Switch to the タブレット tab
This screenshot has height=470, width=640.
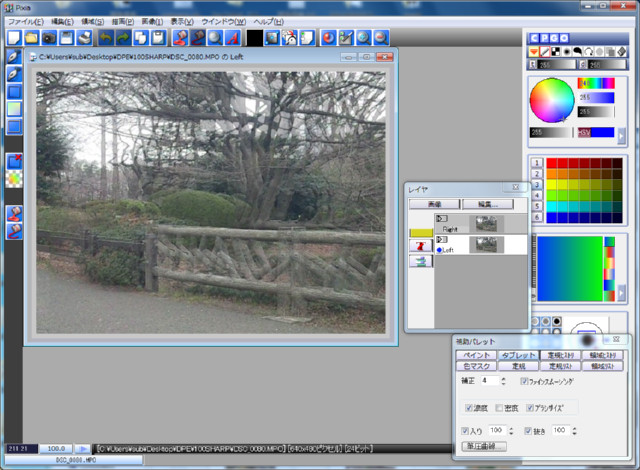point(518,355)
